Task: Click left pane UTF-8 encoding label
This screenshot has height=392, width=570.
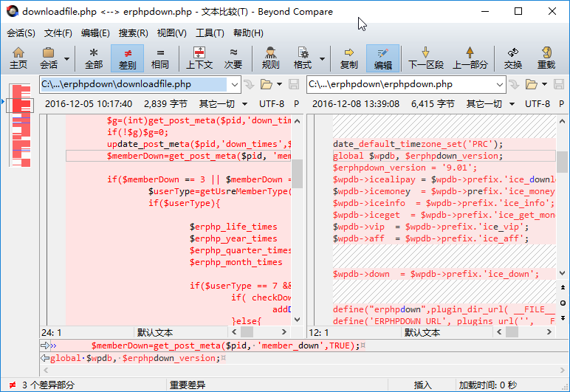Action: [272, 104]
